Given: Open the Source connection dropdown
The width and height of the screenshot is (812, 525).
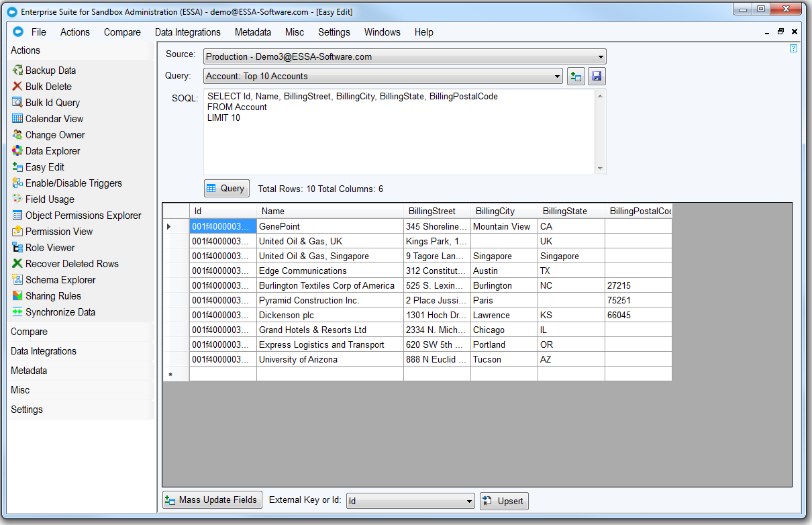Looking at the screenshot, I should coord(405,56).
